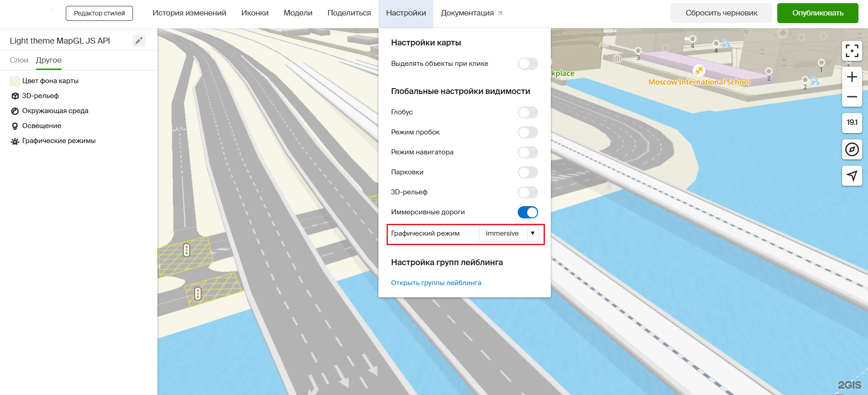The image size is (868, 395).
Task: Click the Опубликовать button
Action: (817, 13)
